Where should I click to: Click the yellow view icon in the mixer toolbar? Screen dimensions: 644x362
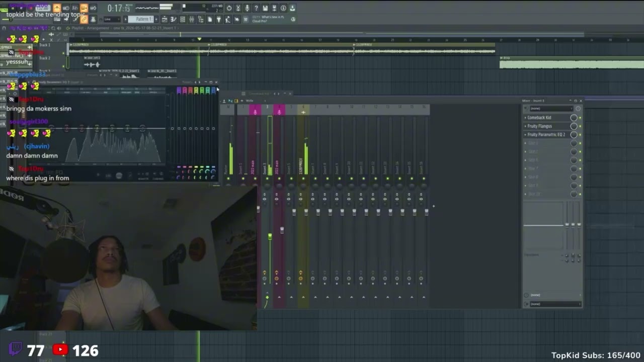(236, 101)
